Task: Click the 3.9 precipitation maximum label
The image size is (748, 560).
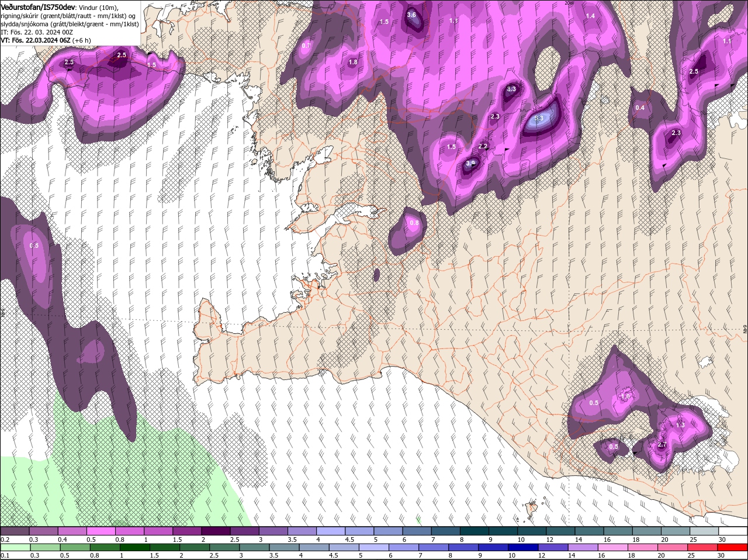Action: pos(471,163)
